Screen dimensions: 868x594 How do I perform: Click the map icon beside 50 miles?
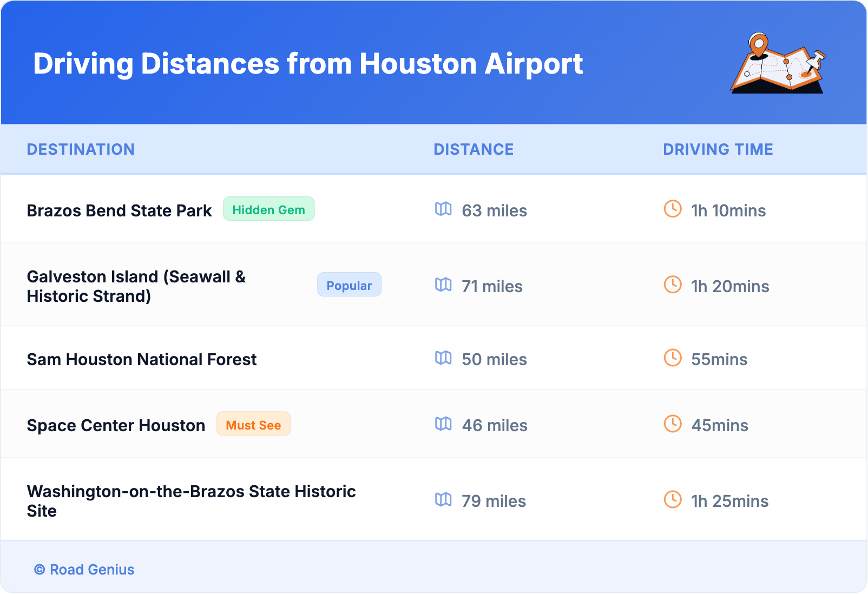coord(443,358)
